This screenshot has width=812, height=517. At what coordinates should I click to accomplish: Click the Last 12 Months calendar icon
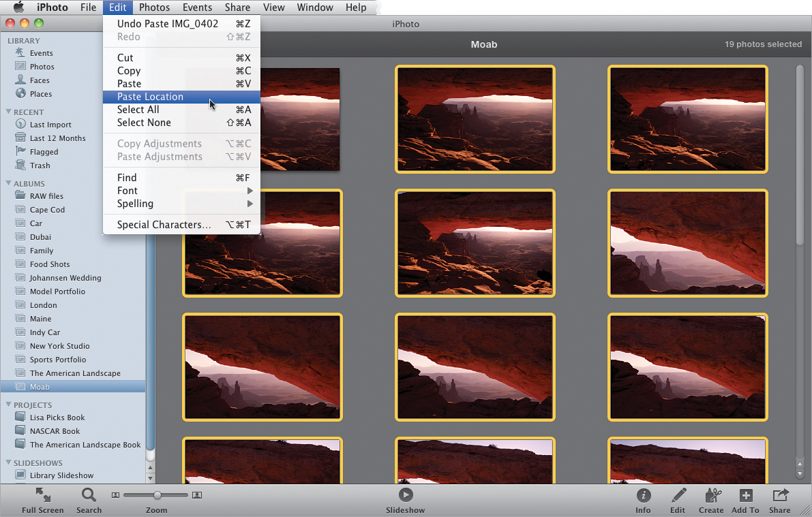coord(20,138)
